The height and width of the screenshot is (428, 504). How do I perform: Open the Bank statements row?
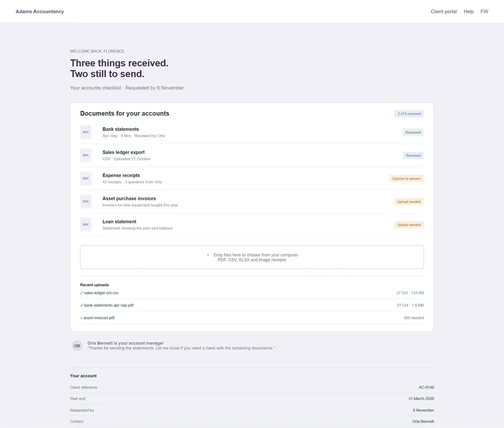tap(251, 132)
